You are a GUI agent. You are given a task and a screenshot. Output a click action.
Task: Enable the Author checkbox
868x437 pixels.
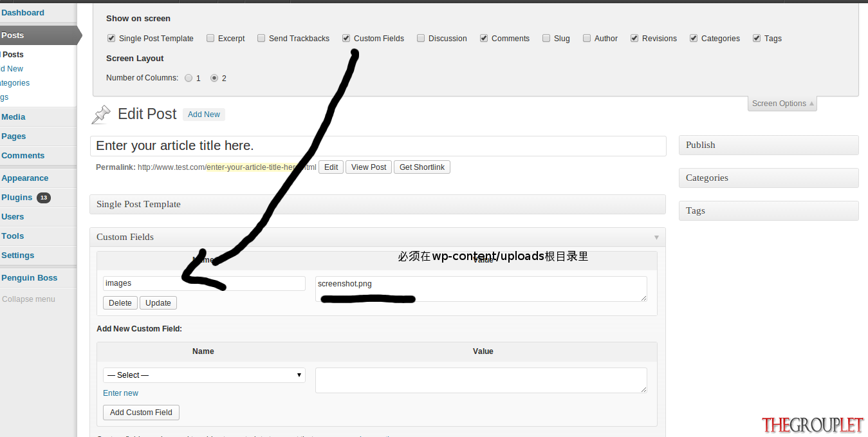click(587, 38)
